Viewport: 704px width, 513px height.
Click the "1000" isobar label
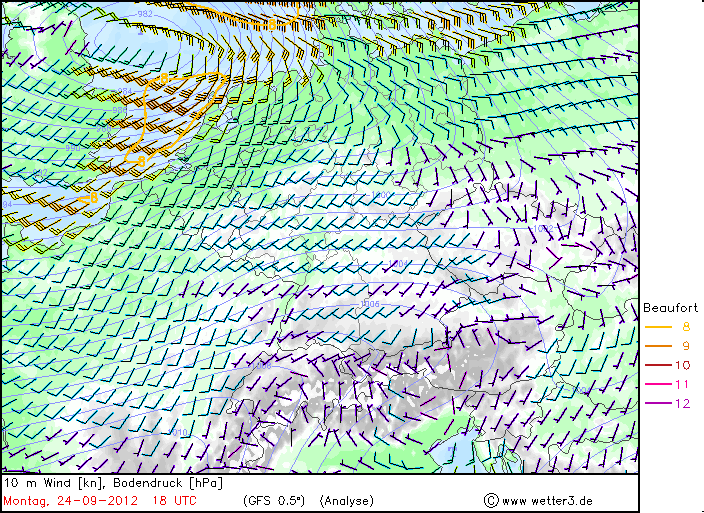pyautogui.click(x=381, y=195)
